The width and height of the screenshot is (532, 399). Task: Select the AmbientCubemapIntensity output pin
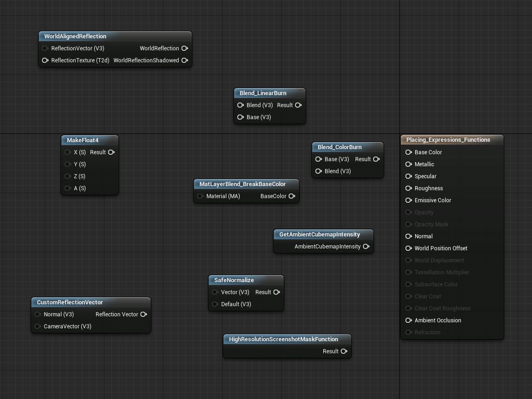click(x=366, y=247)
